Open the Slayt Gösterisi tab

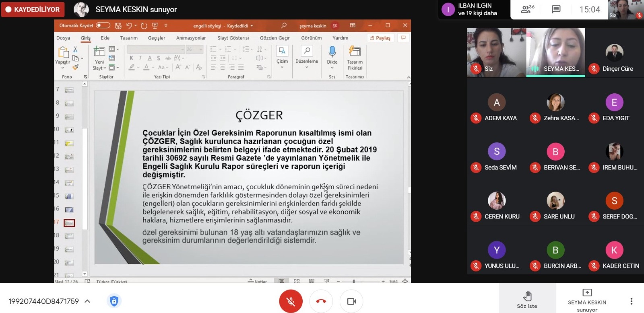tap(233, 38)
